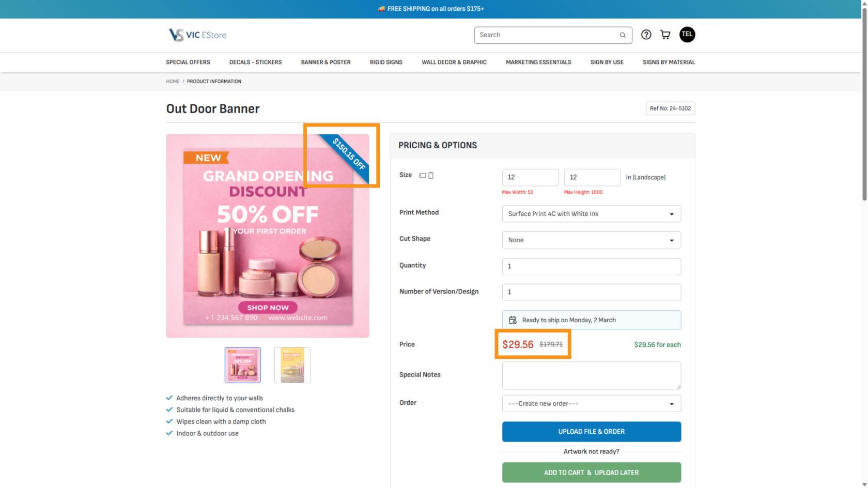Expand the Order dropdown
The height and width of the screenshot is (488, 868).
pyautogui.click(x=591, y=404)
